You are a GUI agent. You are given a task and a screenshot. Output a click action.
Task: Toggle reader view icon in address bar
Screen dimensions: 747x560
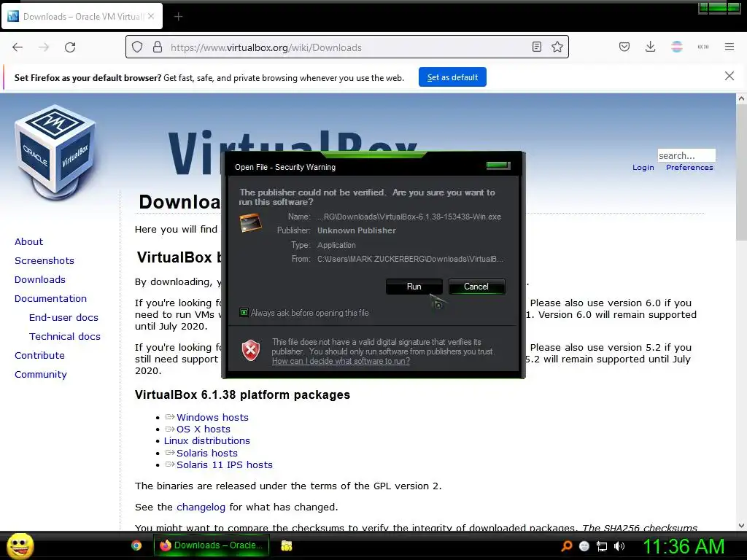[x=537, y=47]
